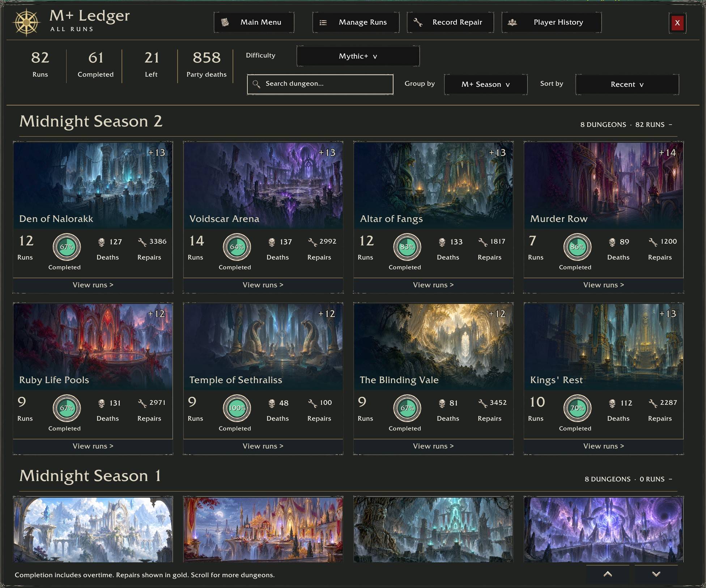This screenshot has width=706, height=588.
Task: Focus the Search dungeon input field
Action: (320, 84)
